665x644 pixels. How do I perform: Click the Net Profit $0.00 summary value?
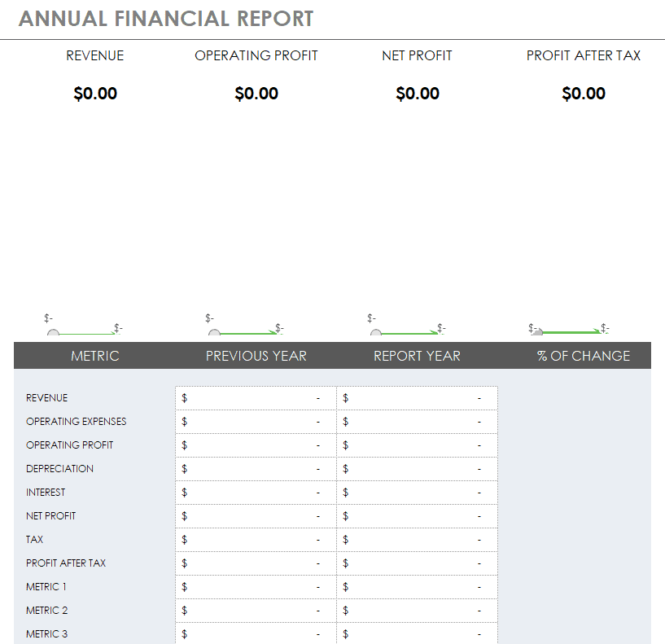pyautogui.click(x=418, y=94)
